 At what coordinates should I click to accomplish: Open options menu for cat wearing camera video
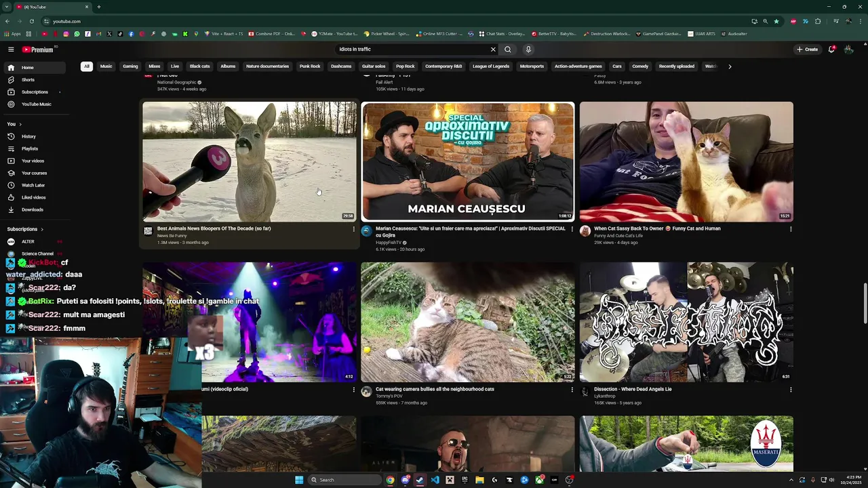pyautogui.click(x=572, y=390)
